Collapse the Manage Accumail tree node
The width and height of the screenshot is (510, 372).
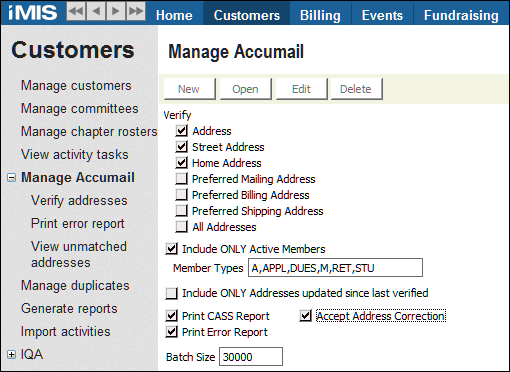click(x=11, y=178)
